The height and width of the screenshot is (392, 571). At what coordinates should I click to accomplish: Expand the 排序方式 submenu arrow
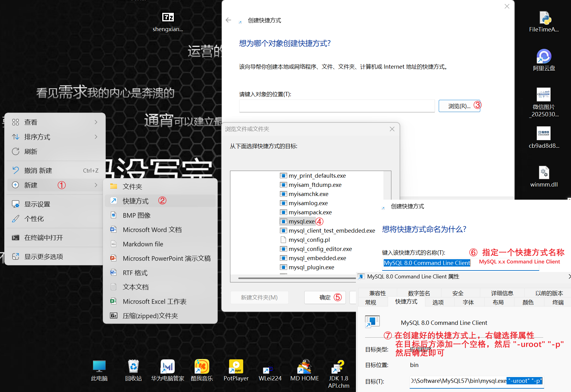coord(96,137)
